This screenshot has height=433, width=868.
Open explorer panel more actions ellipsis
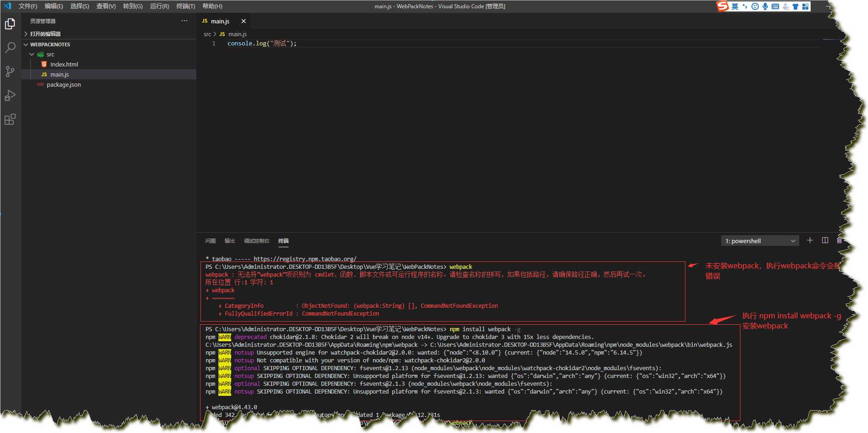coord(184,21)
